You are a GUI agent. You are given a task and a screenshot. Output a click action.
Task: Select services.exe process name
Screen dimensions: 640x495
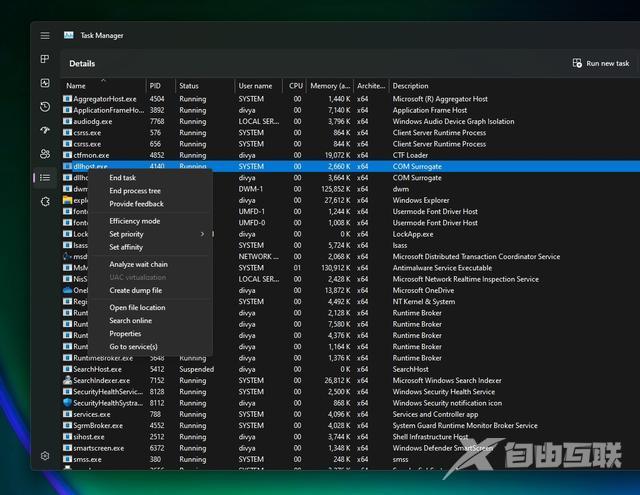(x=92, y=414)
